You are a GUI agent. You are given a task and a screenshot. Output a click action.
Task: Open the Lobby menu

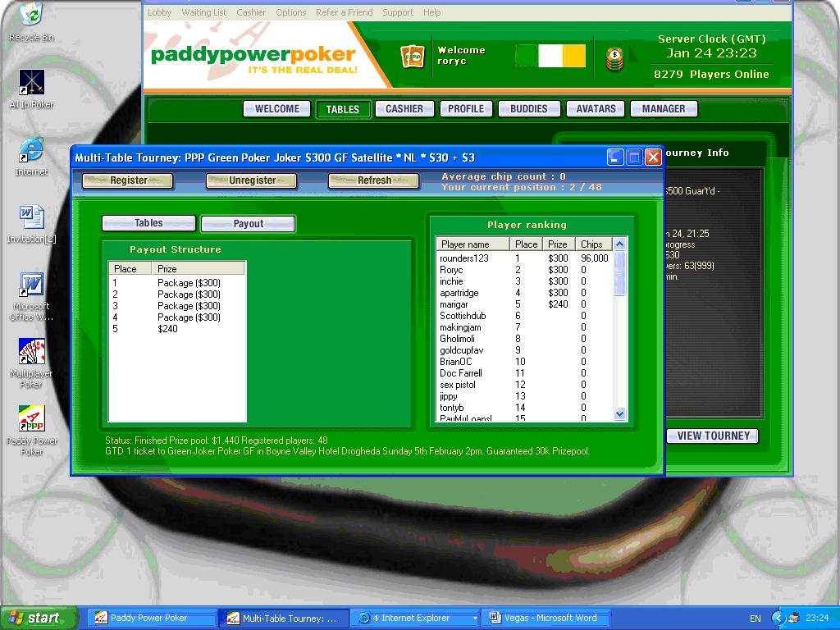point(160,12)
